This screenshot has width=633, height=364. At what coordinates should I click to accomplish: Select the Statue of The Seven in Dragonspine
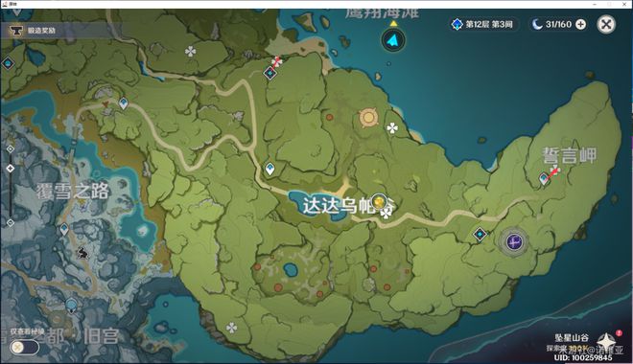click(x=72, y=306)
